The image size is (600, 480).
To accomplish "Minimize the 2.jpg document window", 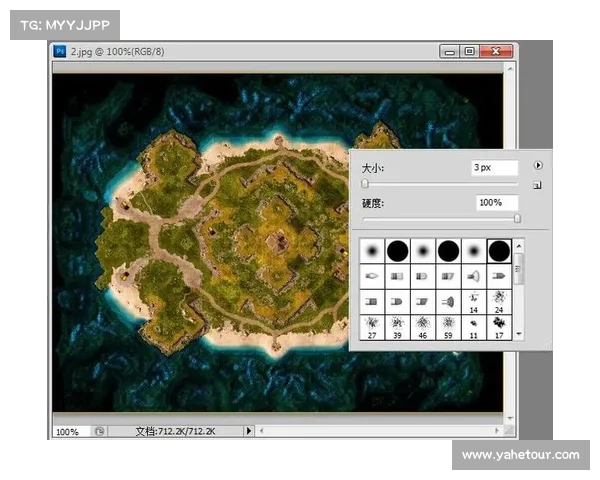I will click(450, 51).
